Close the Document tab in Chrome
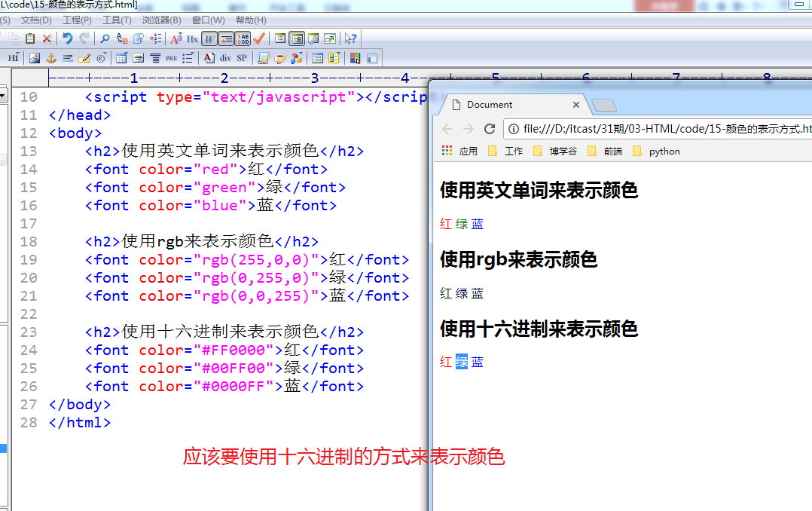This screenshot has height=511, width=812. pyautogui.click(x=575, y=105)
